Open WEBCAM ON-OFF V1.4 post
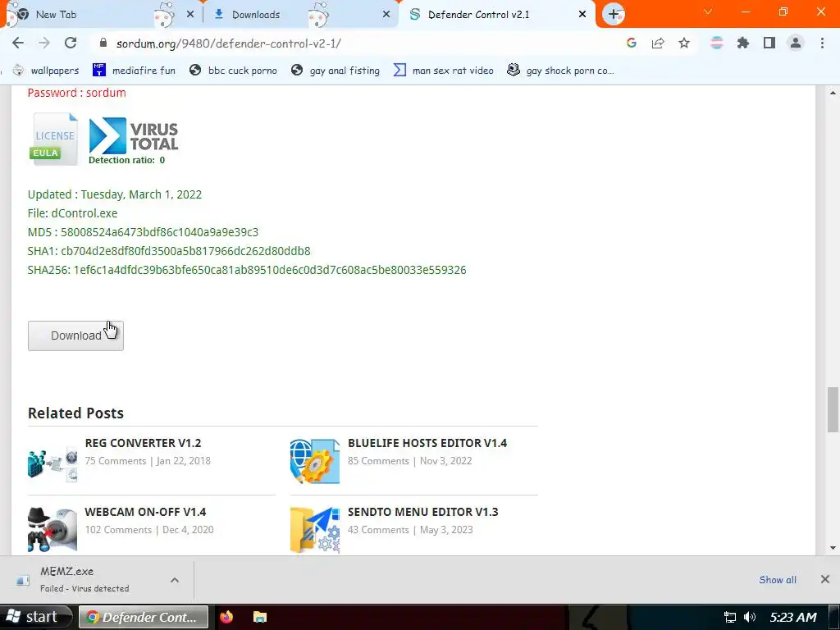 click(145, 512)
